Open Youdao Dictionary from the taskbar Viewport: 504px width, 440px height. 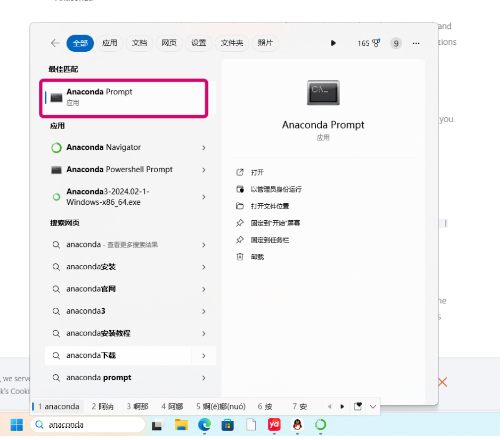[x=274, y=425]
